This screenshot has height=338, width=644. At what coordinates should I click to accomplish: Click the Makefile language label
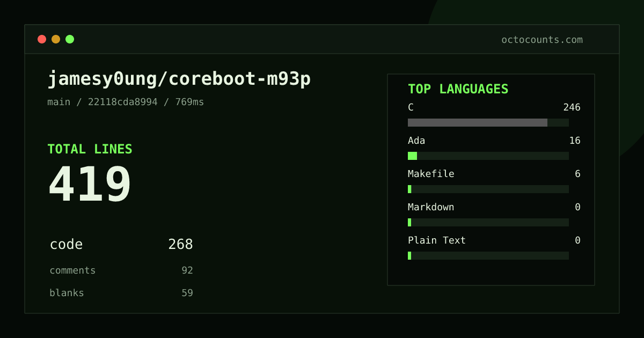(x=431, y=174)
